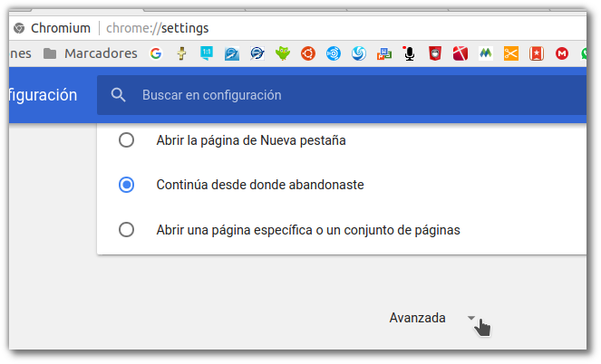Expand the Avanzada settings arrow
This screenshot has width=601, height=364.
tap(471, 318)
